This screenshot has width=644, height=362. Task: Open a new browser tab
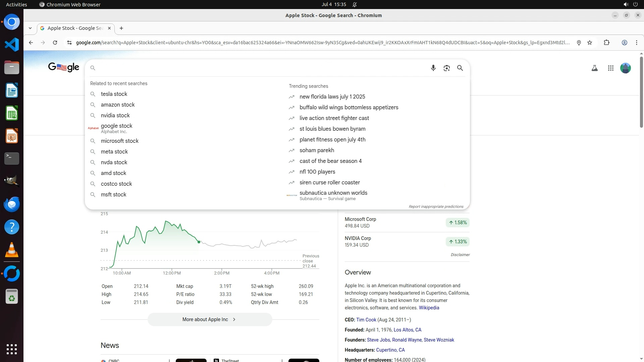click(121, 28)
